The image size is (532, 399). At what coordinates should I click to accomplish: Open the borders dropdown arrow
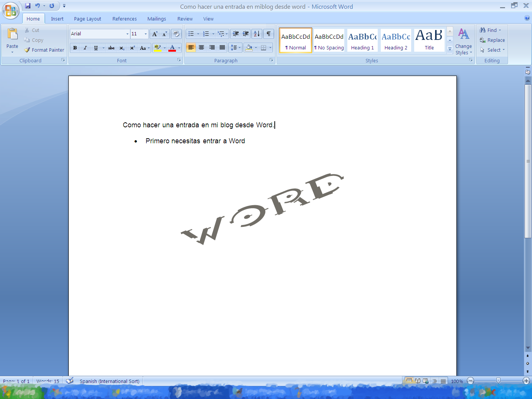[x=270, y=47]
